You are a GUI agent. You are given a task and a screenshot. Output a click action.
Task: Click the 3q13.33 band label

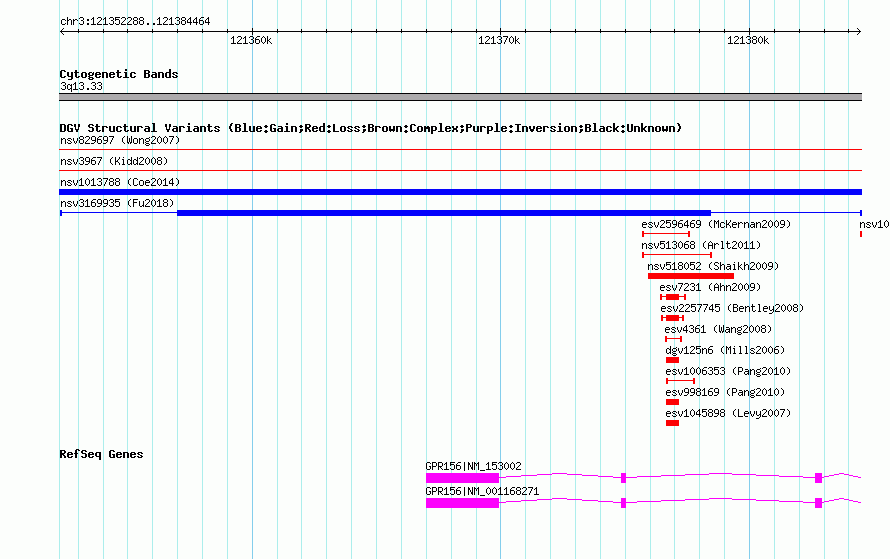(81, 86)
